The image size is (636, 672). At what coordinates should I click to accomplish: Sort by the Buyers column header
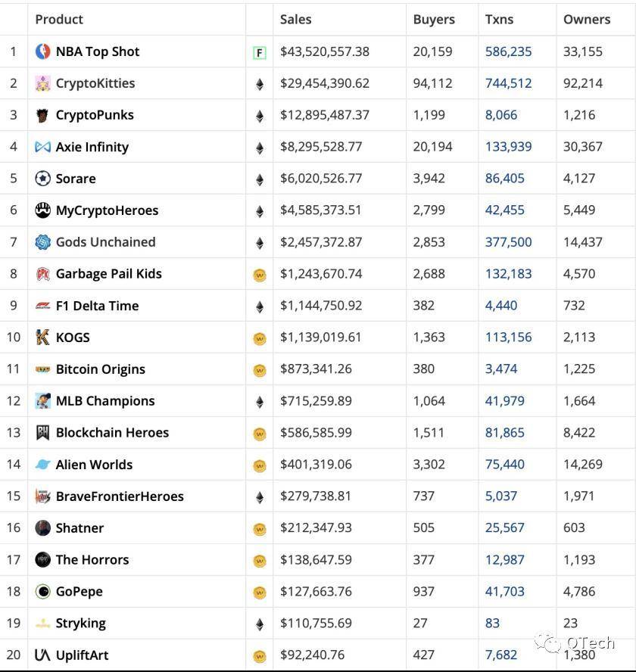434,20
